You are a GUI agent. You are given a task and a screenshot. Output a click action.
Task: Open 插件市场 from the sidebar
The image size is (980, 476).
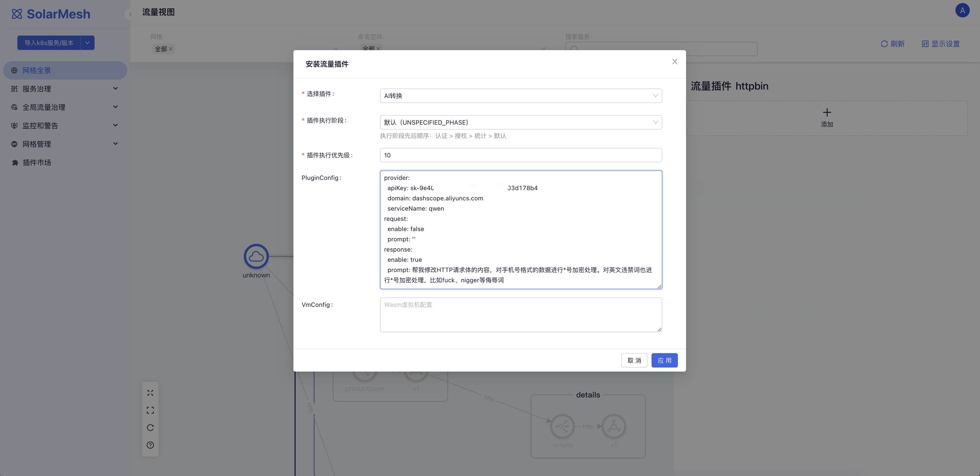[37, 163]
